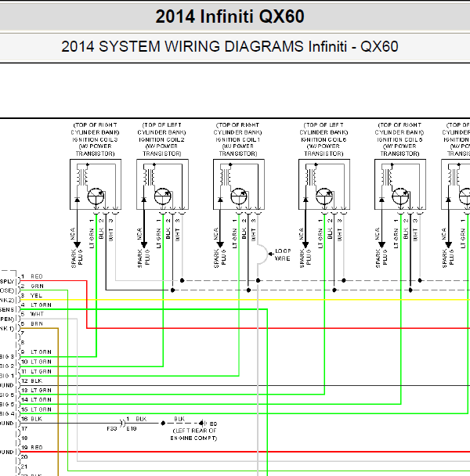470x476 pixels.
Task: Click pin label "1 RED"
Action: (32, 276)
